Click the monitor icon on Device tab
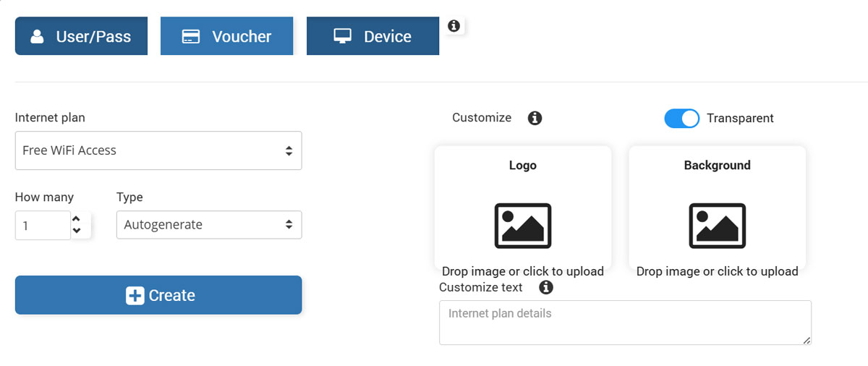 (x=342, y=36)
